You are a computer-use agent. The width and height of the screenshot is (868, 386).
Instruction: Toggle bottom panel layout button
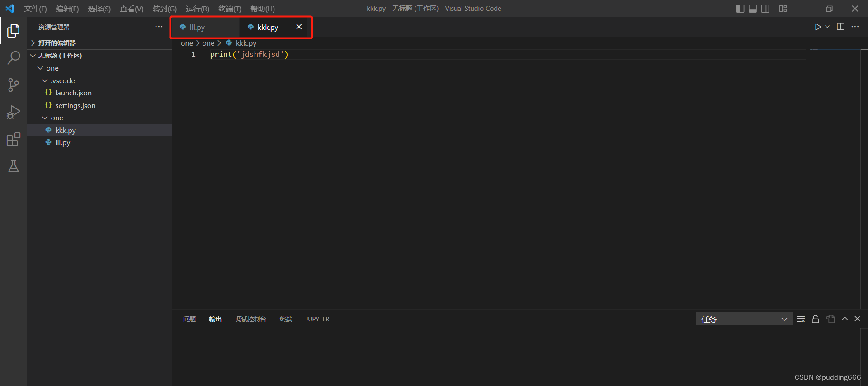click(753, 9)
